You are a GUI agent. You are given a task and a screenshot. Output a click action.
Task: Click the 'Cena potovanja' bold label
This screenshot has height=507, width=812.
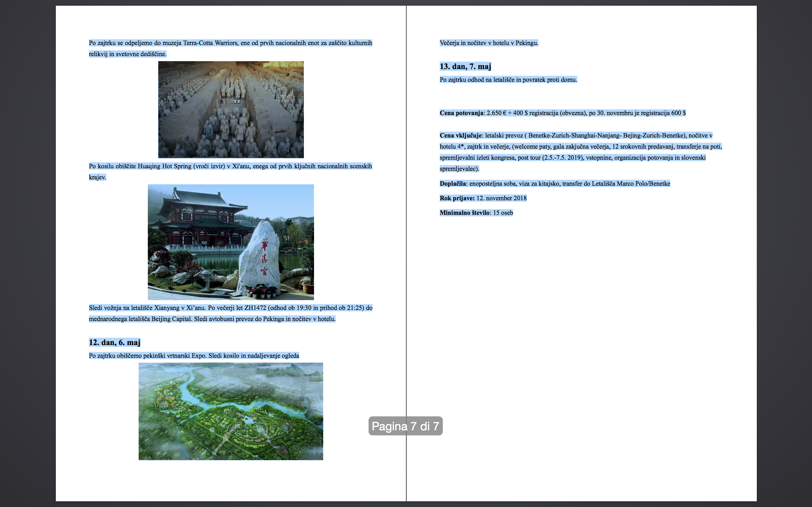coord(462,113)
